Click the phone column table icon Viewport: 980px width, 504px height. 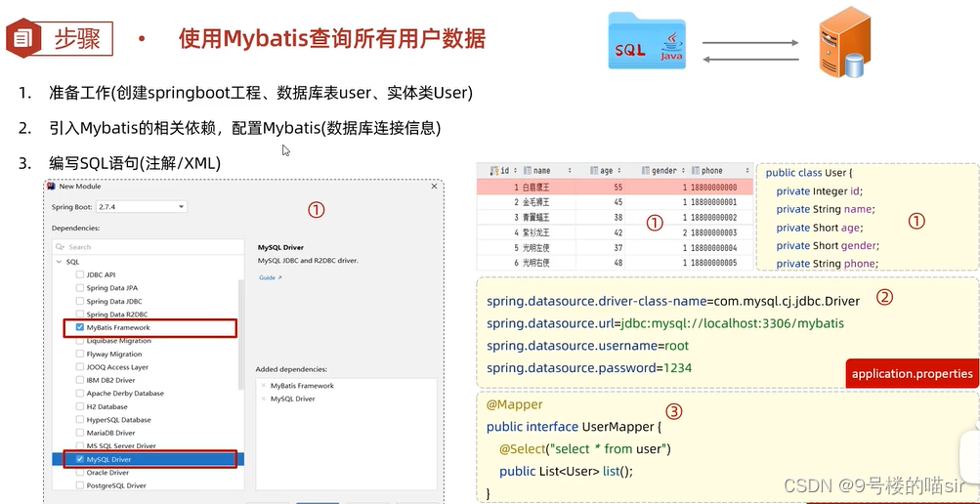pos(696,170)
